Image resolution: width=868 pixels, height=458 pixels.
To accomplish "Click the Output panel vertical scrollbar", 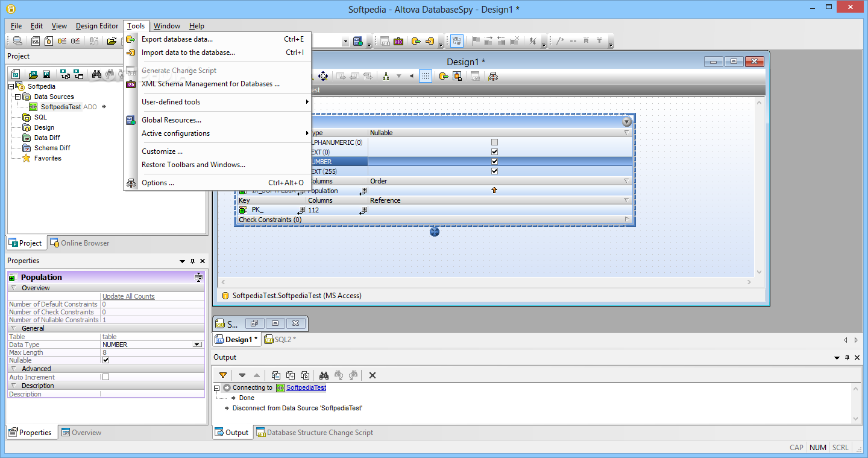I will (x=856, y=402).
